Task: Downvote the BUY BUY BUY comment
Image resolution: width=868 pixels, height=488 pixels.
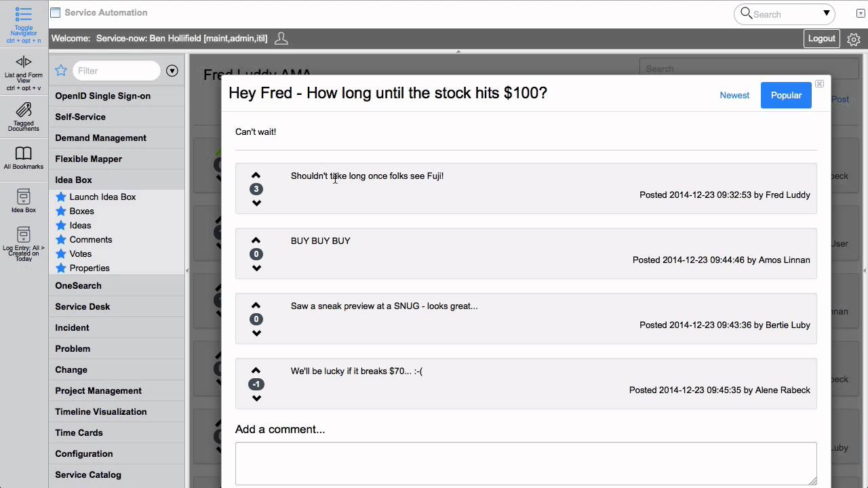Action: click(x=256, y=268)
